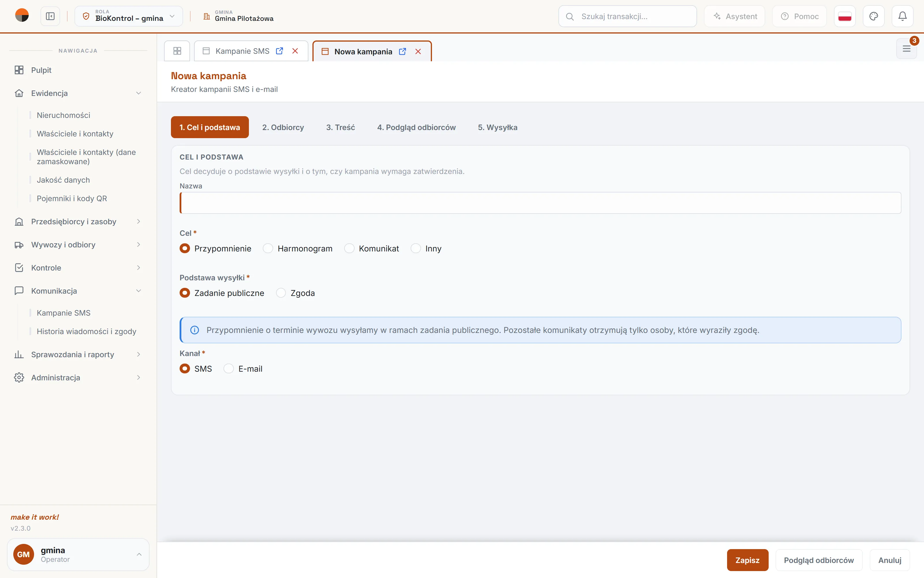Open the notifications bell

[902, 16]
